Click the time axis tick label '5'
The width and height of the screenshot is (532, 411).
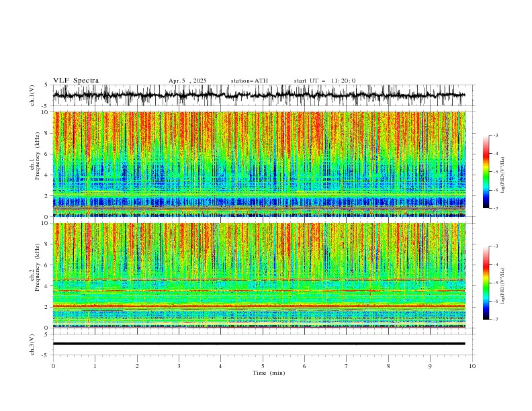click(x=263, y=366)
